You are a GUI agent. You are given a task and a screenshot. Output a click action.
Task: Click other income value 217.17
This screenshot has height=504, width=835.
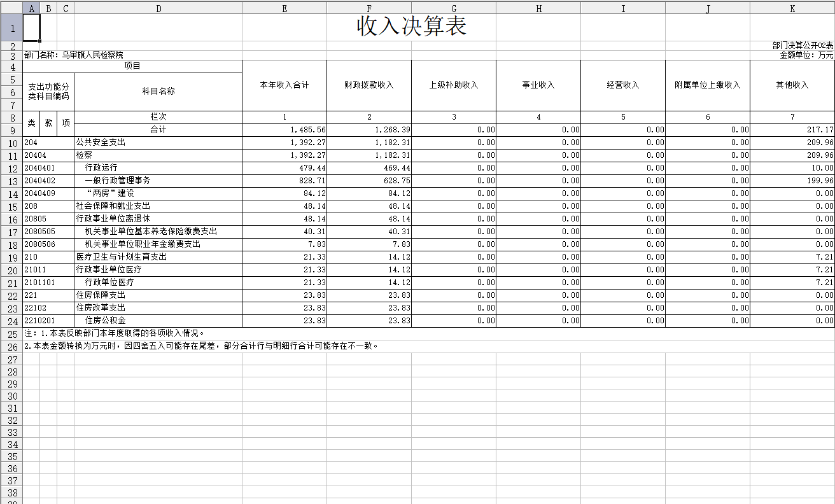click(x=792, y=130)
